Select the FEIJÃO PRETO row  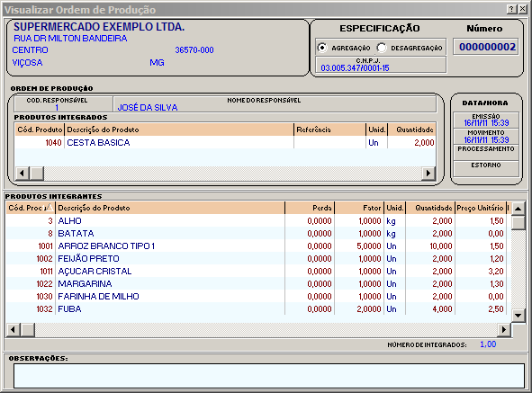[257, 258]
